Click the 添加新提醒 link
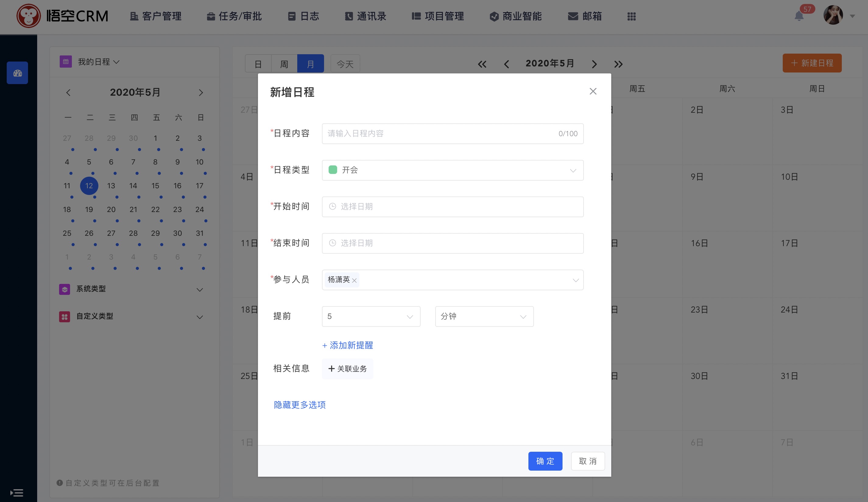868x502 pixels. click(348, 345)
